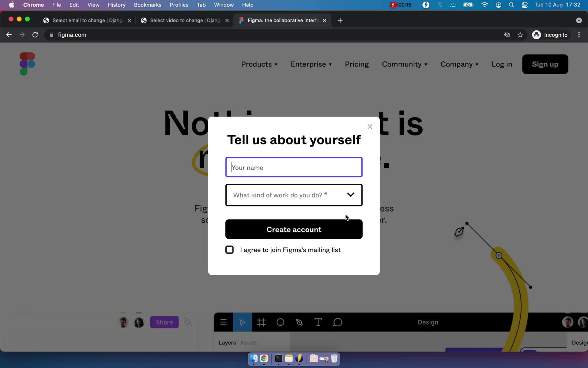Open the Bookmarks menu in the menu bar

click(148, 5)
